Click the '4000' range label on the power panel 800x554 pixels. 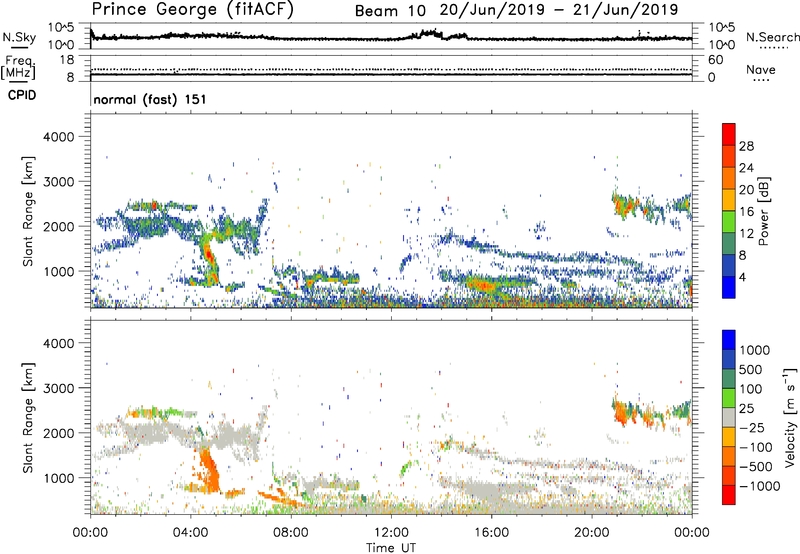coord(59,137)
